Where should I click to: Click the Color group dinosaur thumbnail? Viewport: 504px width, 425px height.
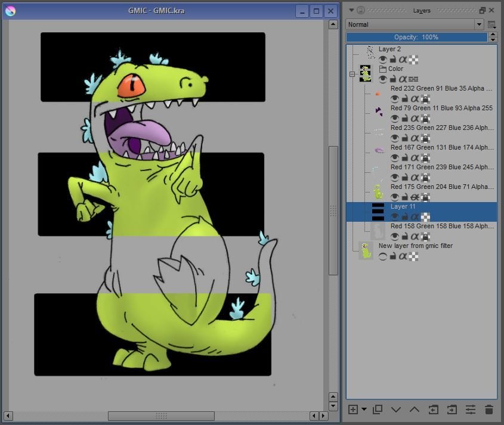[x=365, y=73]
